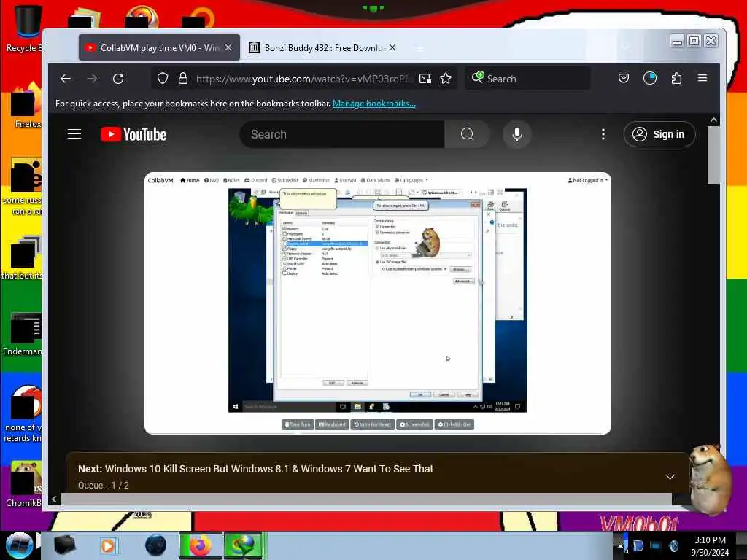Switch to Bonzi Buddy 432 tab
The width and height of the screenshot is (747, 560).
(x=322, y=47)
